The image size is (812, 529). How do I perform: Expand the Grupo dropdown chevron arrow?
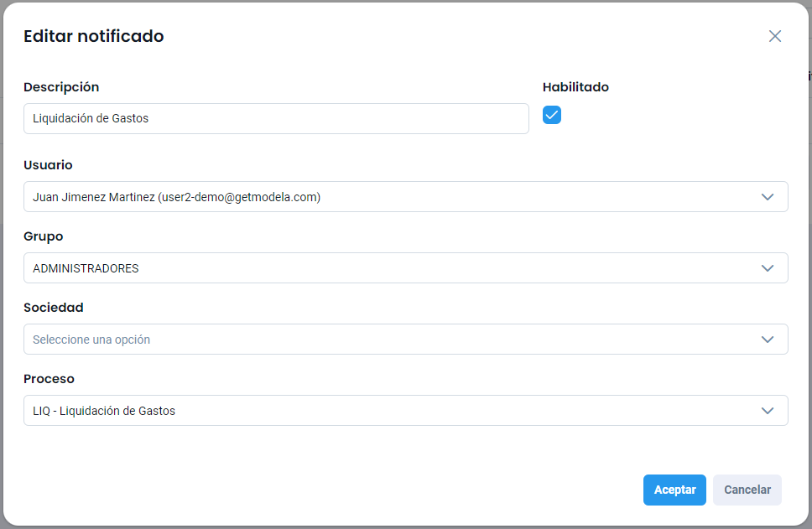coord(767,268)
